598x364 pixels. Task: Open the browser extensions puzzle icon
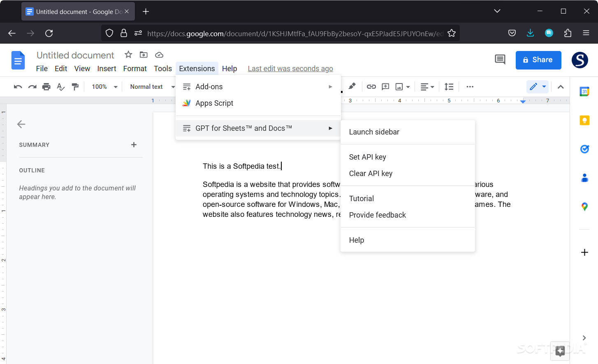(x=568, y=33)
